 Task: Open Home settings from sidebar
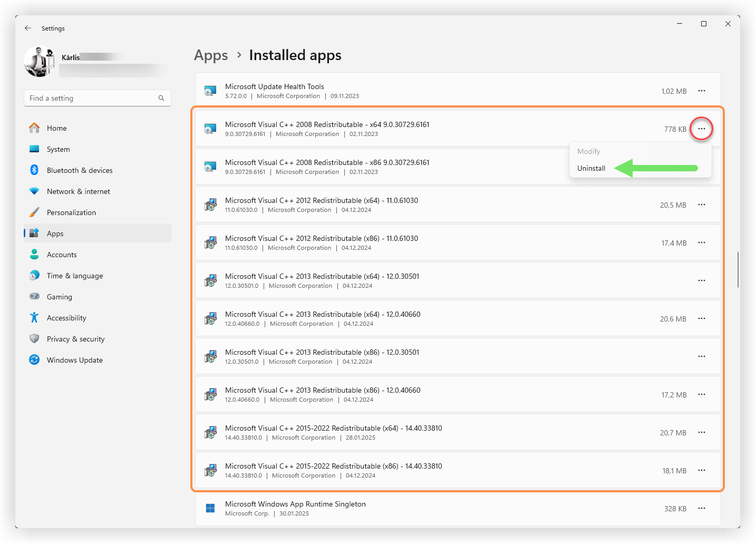[98, 128]
